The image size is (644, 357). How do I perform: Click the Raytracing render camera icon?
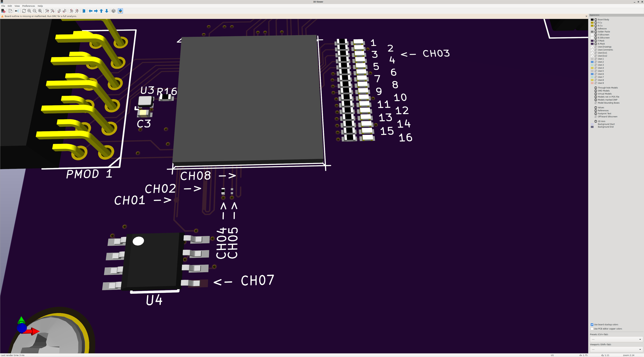[x=17, y=11]
